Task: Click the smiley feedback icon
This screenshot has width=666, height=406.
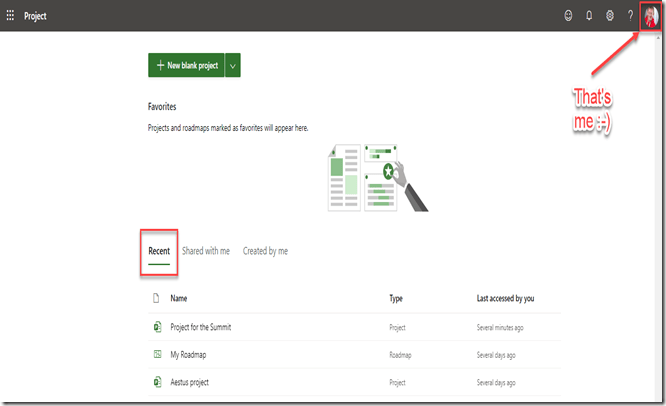Action: coord(570,16)
